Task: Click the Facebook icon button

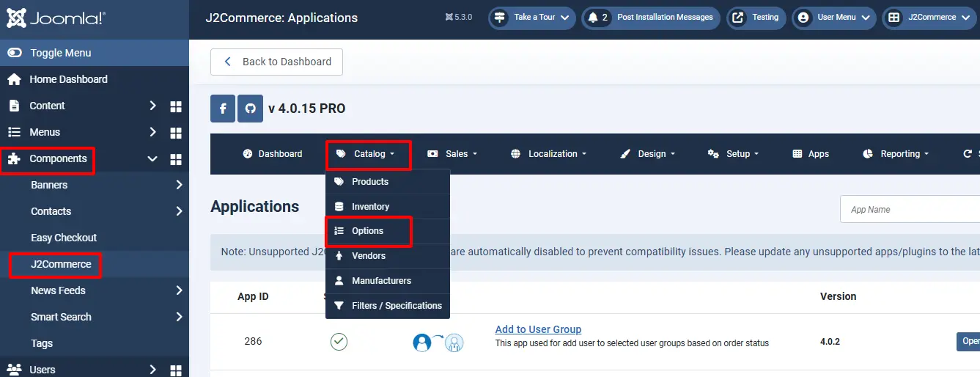Action: (x=223, y=109)
